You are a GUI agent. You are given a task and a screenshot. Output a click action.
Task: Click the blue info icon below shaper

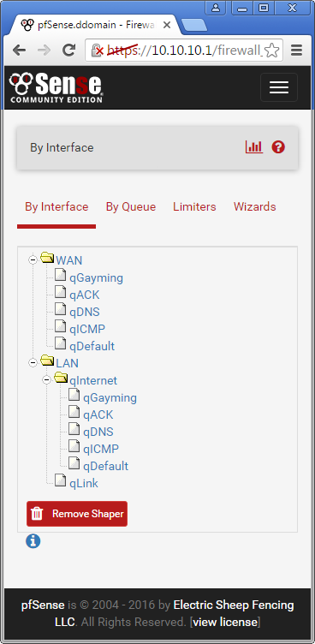coord(33,541)
